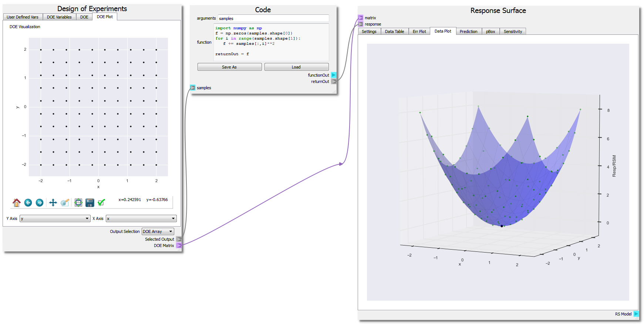
Task: Click the functionOut output port
Action: point(334,75)
